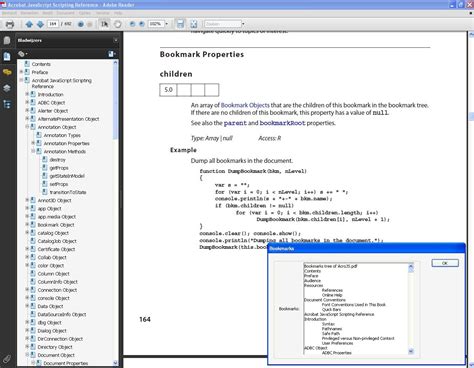Go to next page with down arrow icon
Viewport: 474px width, 368px height.
click(40, 24)
